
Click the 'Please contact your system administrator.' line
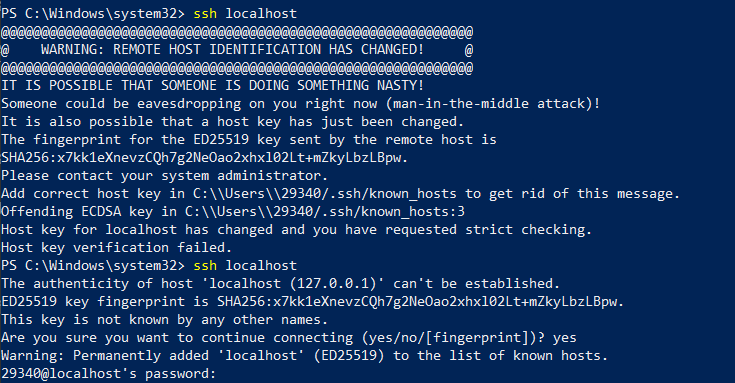pyautogui.click(x=164, y=176)
